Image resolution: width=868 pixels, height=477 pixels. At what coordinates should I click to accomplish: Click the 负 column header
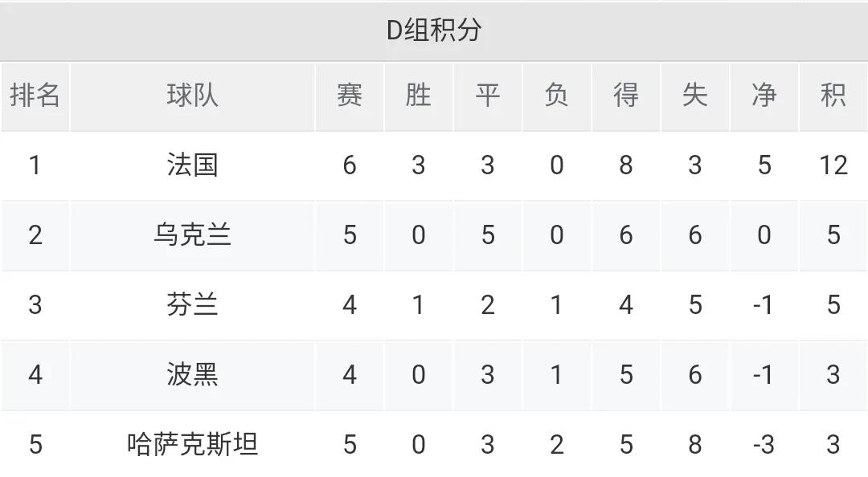point(556,95)
